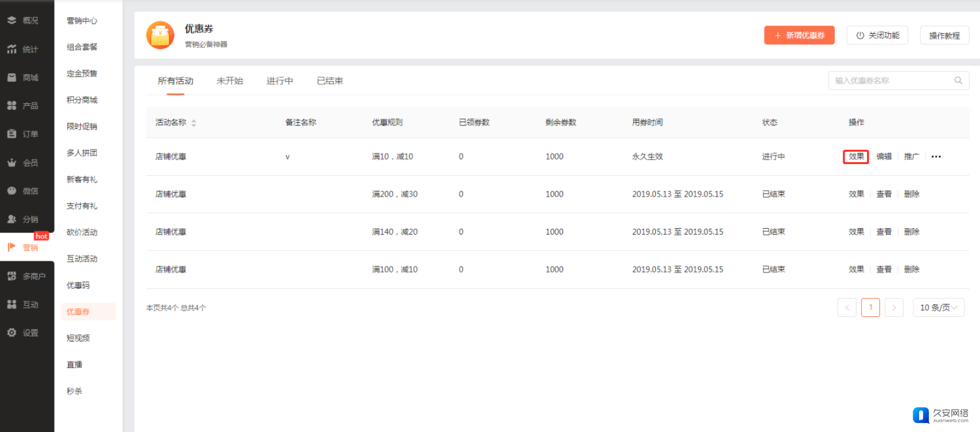Screen dimensions: 980x432
Task: Go to previous page arrow
Action: point(847,307)
